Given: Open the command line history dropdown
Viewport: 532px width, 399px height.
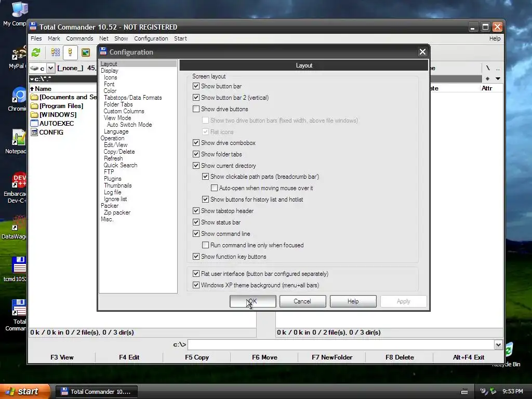Looking at the screenshot, I should coord(498,345).
